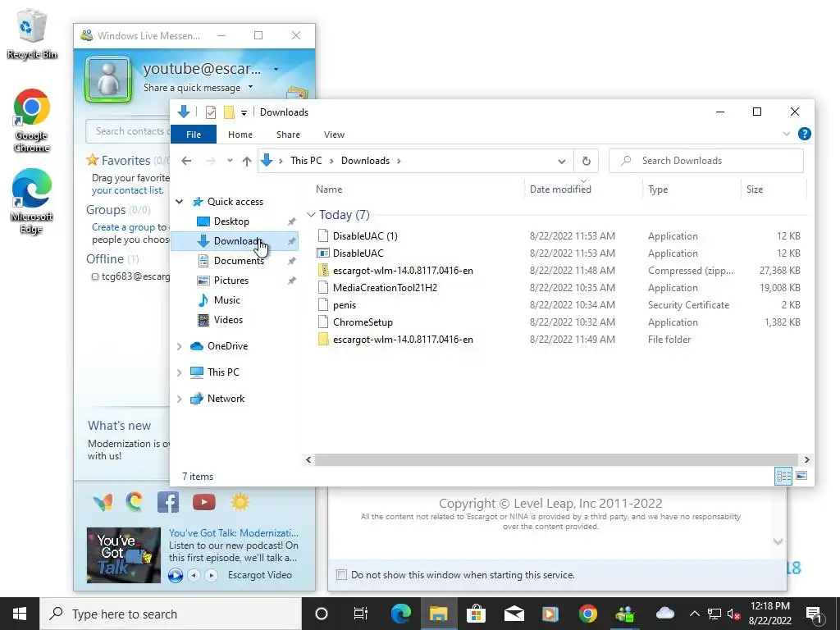Screen dimensions: 840x630
Task: Sort by Name column header
Action: click(x=329, y=189)
